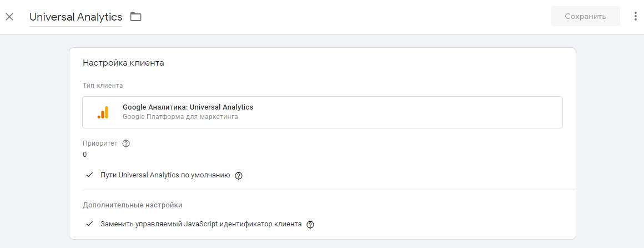The width and height of the screenshot is (644, 248).
Task: Click the Universal Analytics name field
Action: (x=76, y=17)
